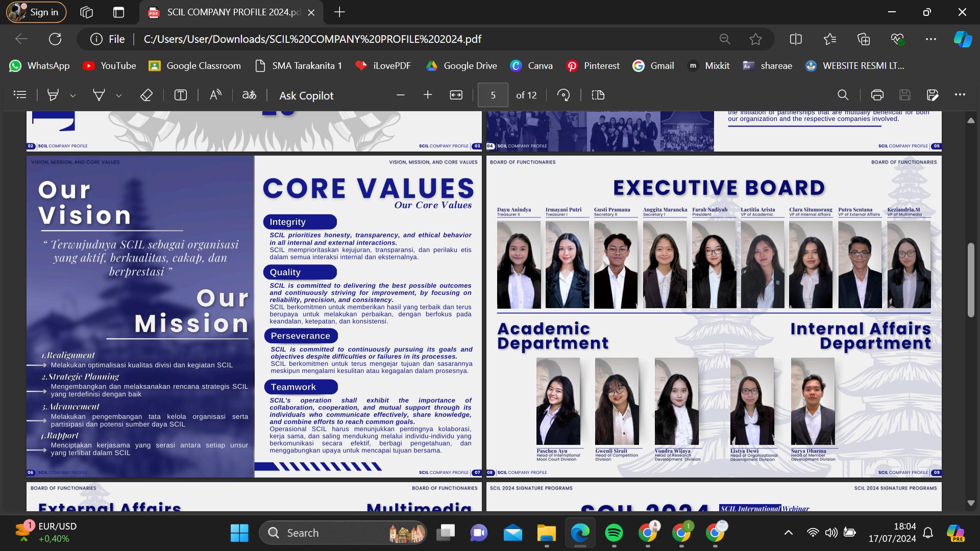Open the PDF table of contents sidebar
Screen dimensions: 980x551
coord(20,95)
